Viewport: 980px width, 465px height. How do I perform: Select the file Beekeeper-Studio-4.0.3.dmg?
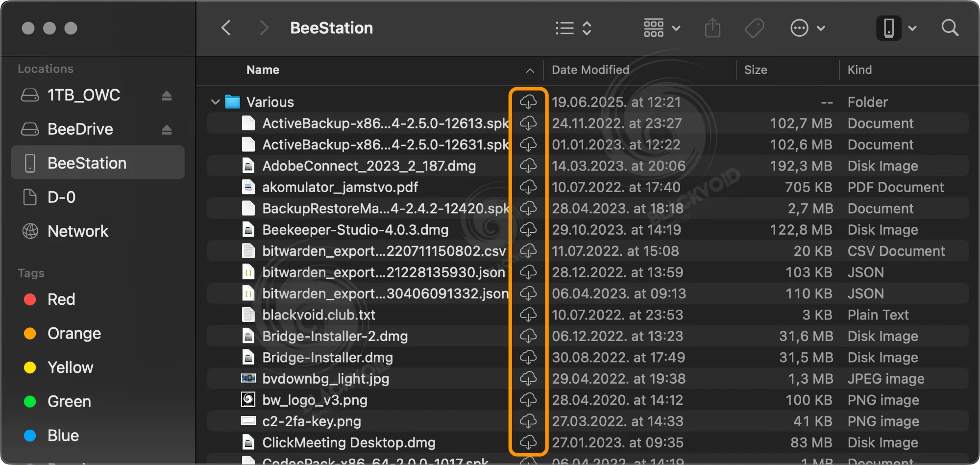coord(355,230)
